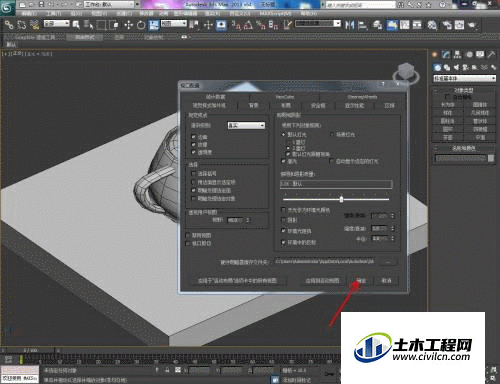Image resolution: width=500 pixels, height=384 pixels.
Task: Toggle the 3D Snaps icon
Action: point(237,25)
